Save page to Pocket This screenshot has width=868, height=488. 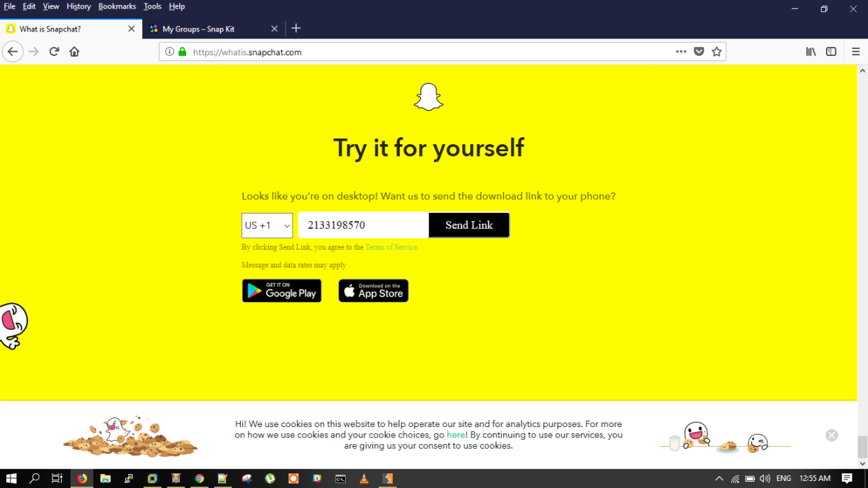click(x=699, y=52)
